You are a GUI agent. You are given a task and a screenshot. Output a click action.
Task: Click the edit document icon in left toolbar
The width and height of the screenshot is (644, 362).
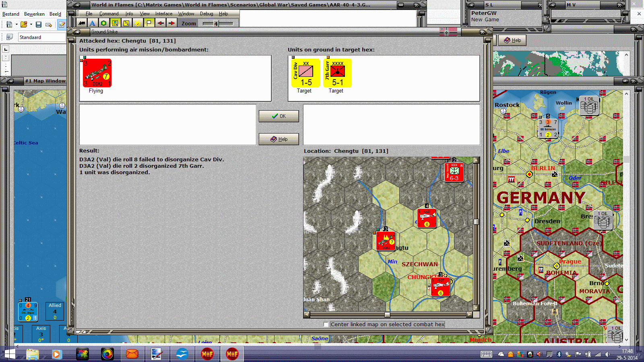(x=62, y=25)
